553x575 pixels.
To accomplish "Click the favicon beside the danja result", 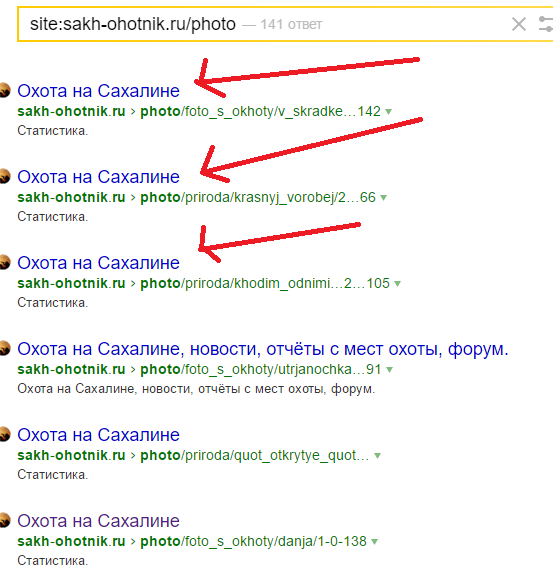I will [5, 520].
